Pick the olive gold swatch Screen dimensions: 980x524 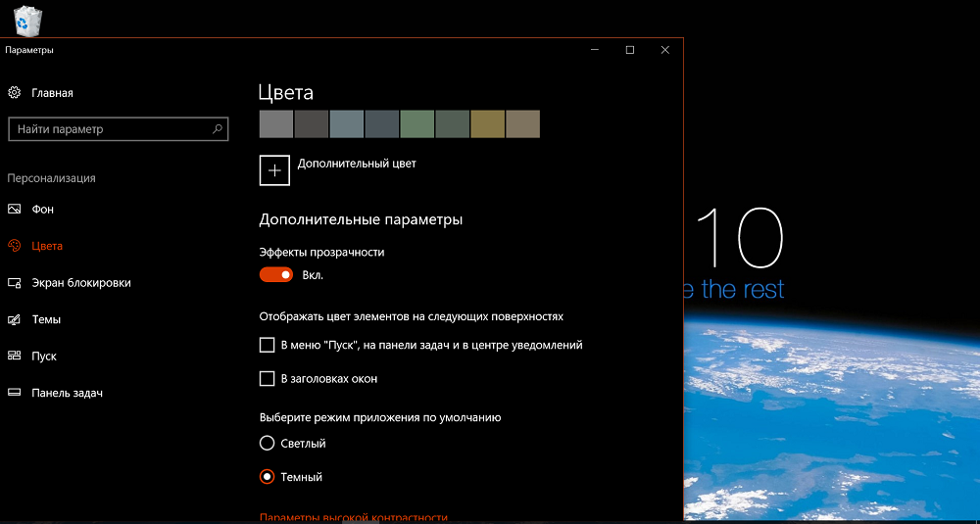click(487, 124)
